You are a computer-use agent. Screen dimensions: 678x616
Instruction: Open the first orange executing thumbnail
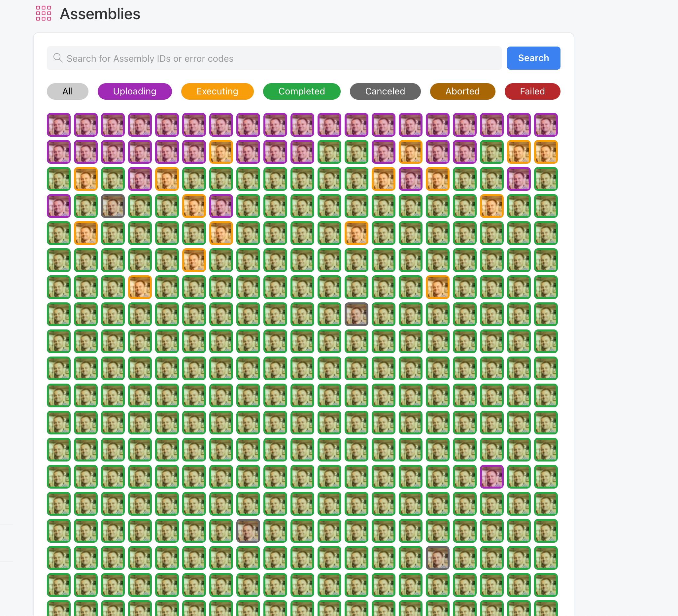[x=221, y=152]
